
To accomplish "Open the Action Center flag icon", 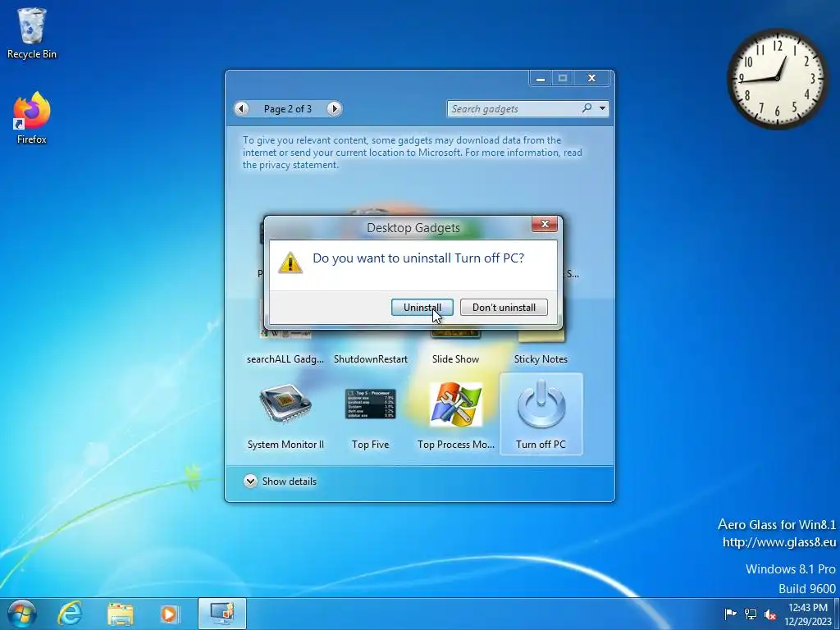I will [730, 614].
